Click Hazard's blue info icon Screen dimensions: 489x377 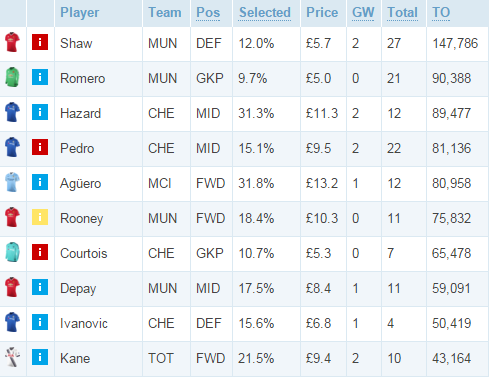40,112
